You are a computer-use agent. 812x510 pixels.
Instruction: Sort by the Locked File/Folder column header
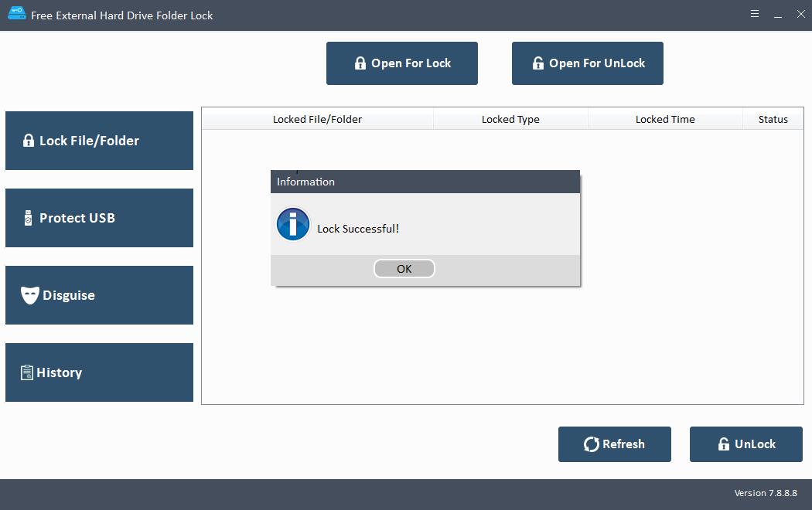[x=317, y=120]
